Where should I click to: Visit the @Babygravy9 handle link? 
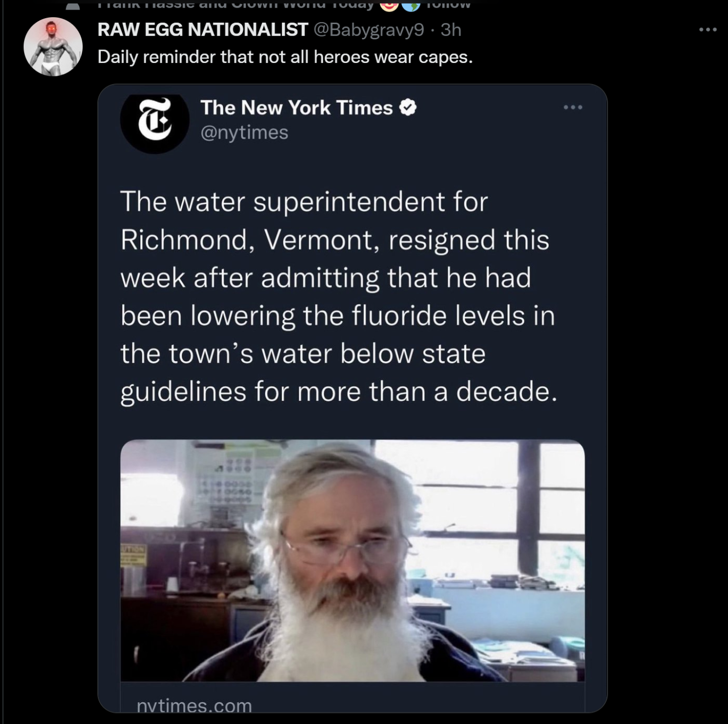369,30
